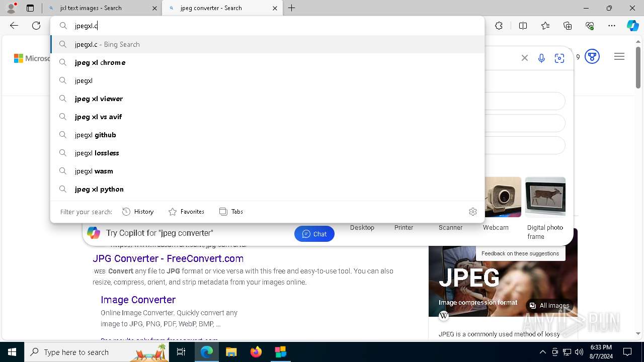Viewport: 644px width, 362px height.
Task: Open Windows Start menu
Action: [x=12, y=352]
